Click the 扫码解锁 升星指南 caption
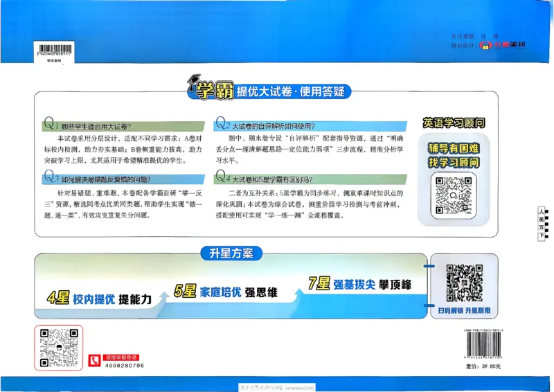Screen dimensions: 554x392 [x=464, y=310]
